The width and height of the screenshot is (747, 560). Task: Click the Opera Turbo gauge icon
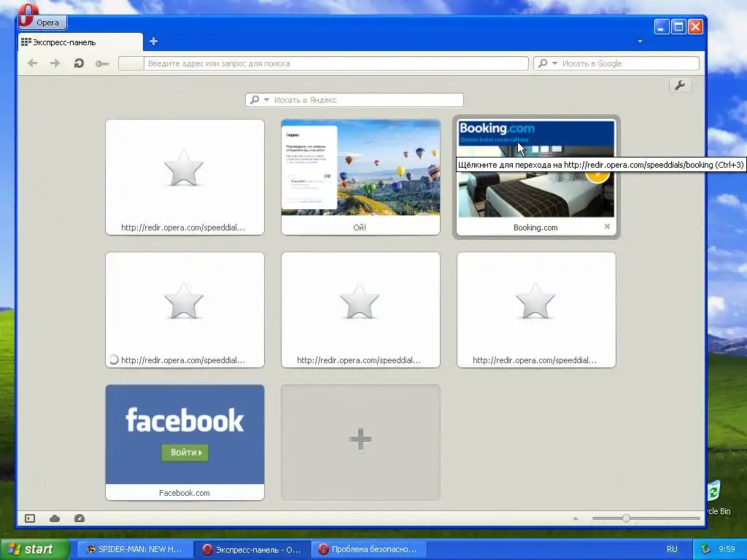tap(80, 518)
